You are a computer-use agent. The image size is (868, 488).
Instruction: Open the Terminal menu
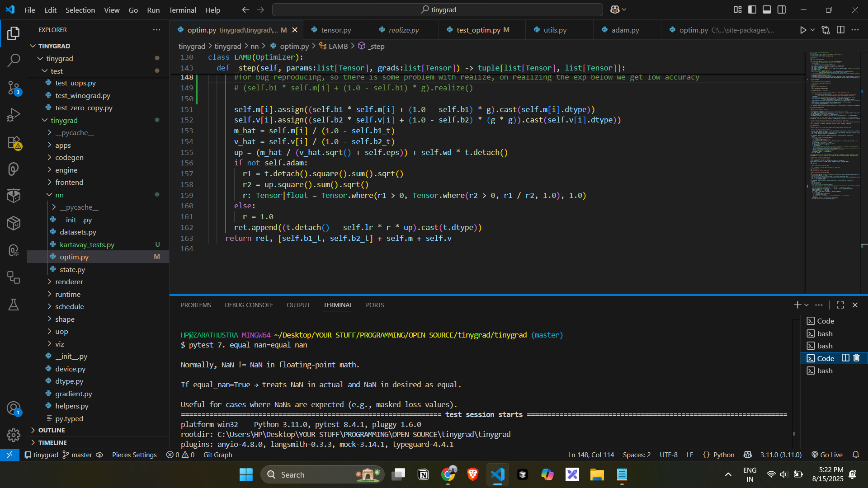pos(182,10)
